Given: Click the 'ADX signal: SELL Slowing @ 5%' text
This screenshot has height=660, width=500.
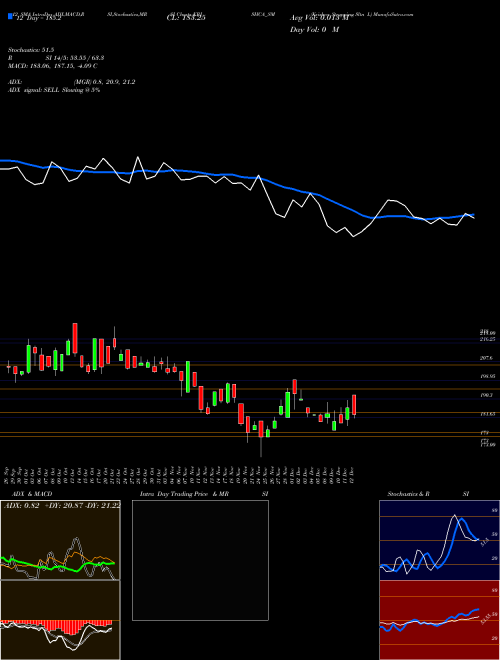Looking at the screenshot, I should 54,90.
